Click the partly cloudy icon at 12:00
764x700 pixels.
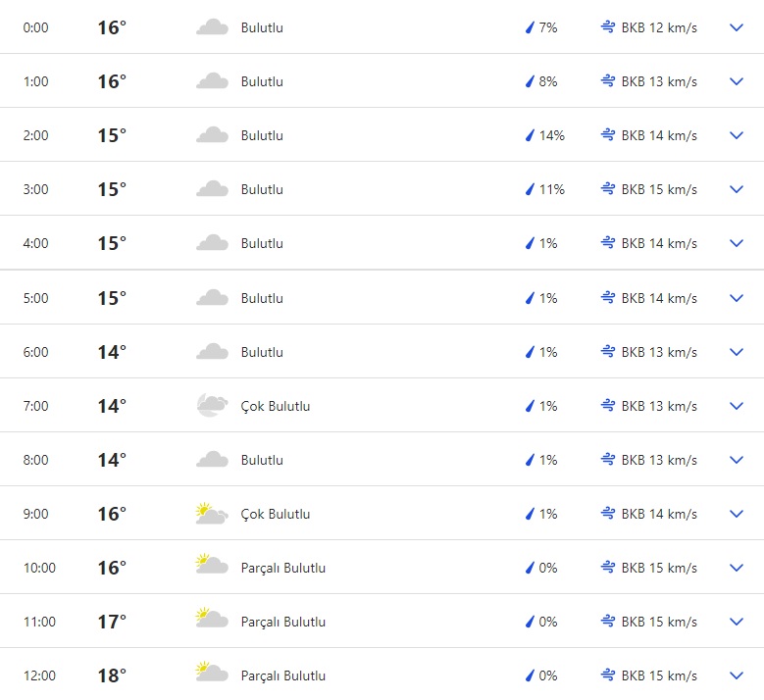212,675
